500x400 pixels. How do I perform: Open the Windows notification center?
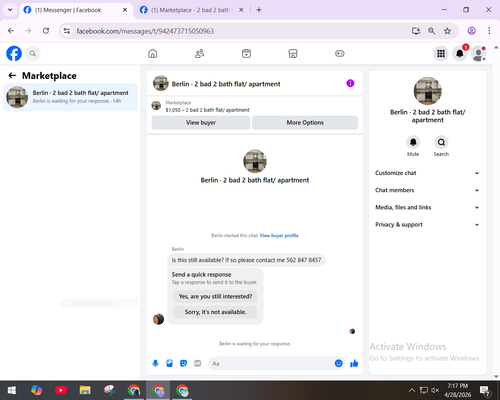(484, 390)
